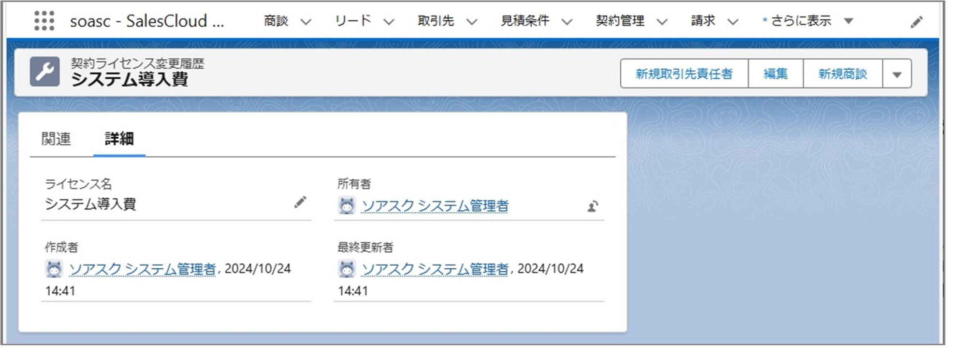Edit ライセンス名 via its pencil icon
980x348 pixels.
coord(300,202)
